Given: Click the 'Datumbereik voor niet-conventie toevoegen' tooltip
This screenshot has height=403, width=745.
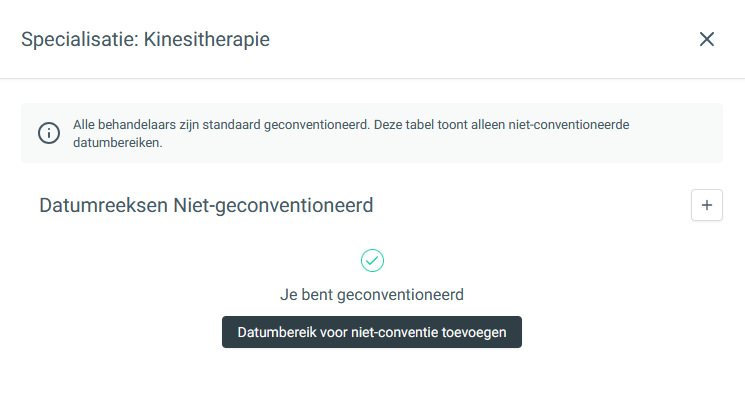Looking at the screenshot, I should point(372,332).
